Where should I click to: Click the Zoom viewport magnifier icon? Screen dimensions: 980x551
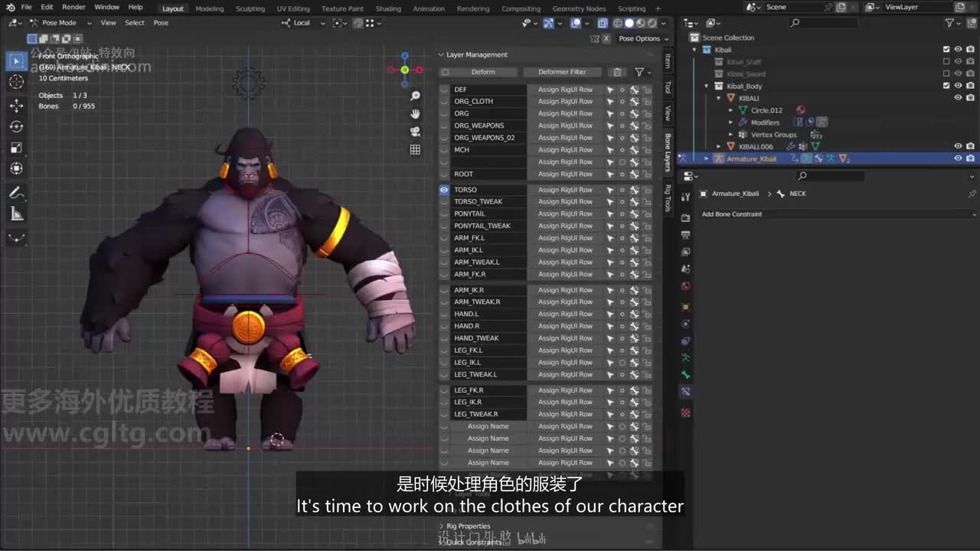(x=415, y=96)
